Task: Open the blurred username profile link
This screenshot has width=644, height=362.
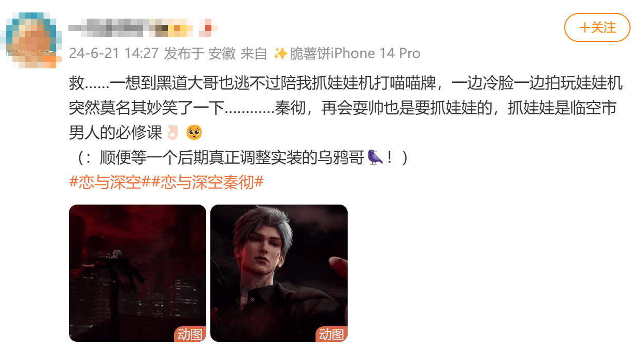Action: (x=142, y=26)
